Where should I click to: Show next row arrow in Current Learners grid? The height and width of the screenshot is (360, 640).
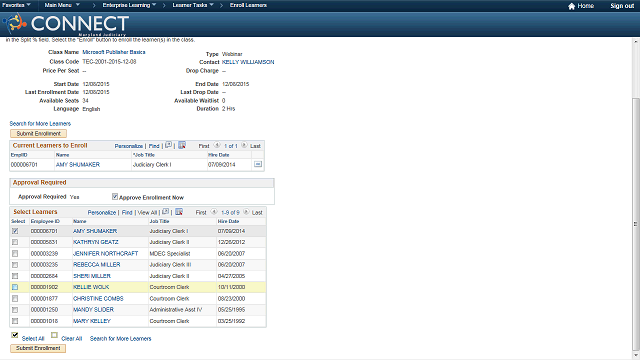[244, 145]
